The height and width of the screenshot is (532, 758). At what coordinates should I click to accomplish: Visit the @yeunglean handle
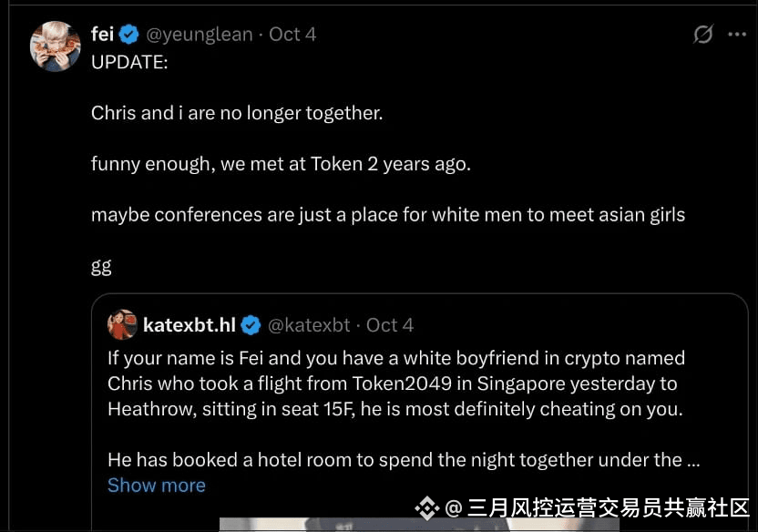pos(200,35)
